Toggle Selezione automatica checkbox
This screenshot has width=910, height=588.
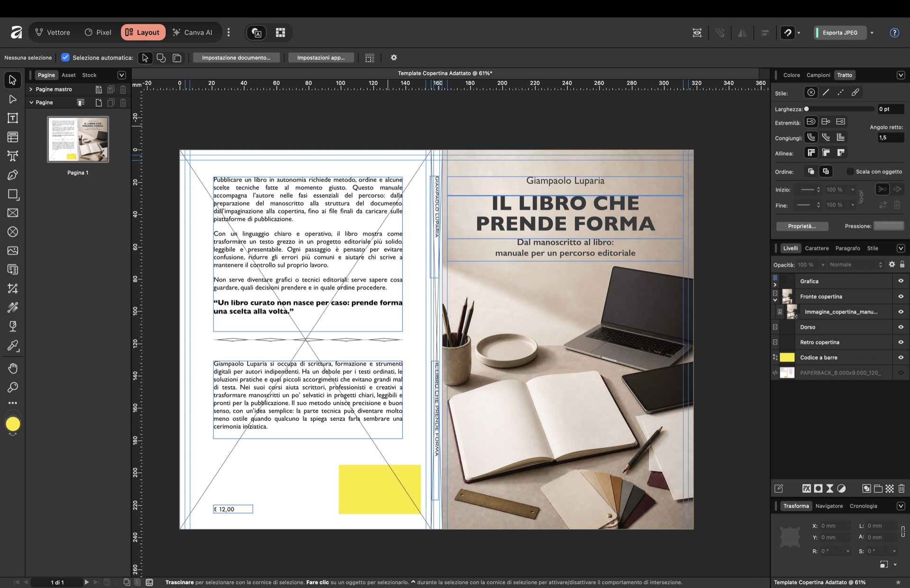pos(65,57)
